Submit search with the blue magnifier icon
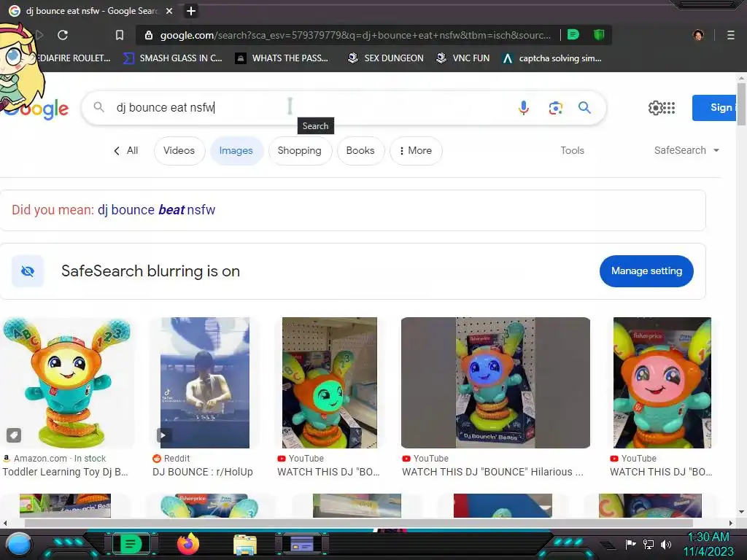This screenshot has width=747, height=560. tap(584, 108)
